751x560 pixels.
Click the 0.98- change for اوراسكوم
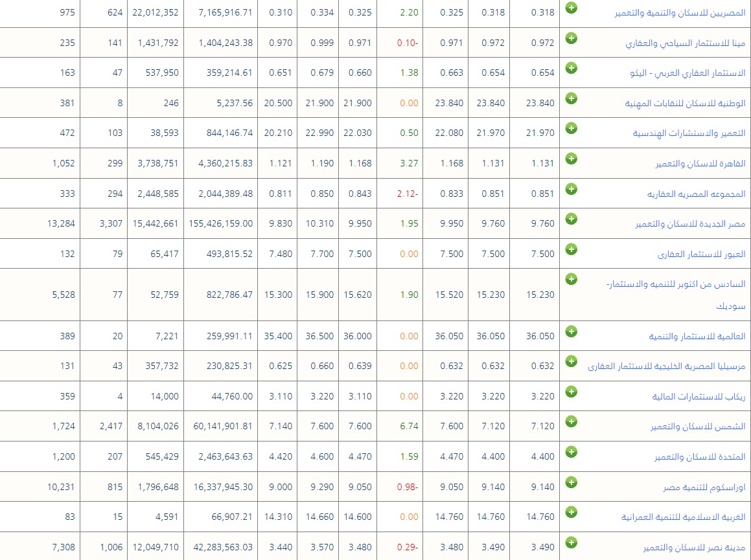[x=407, y=487]
